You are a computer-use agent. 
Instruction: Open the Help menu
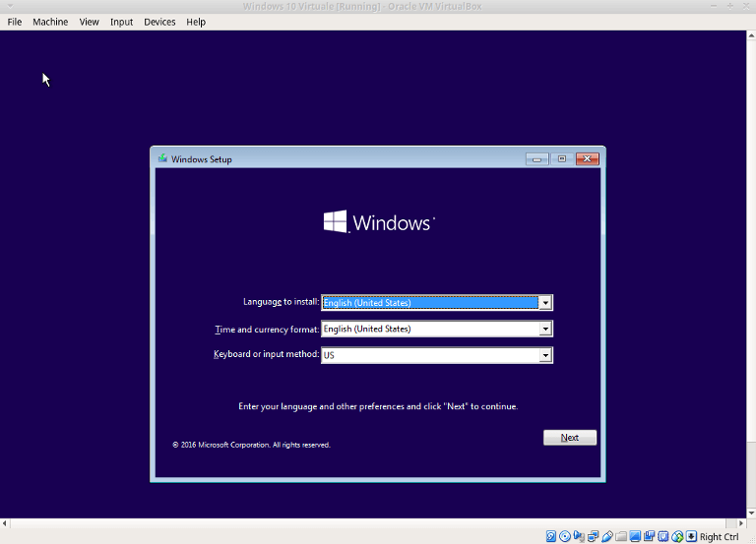coord(196,22)
